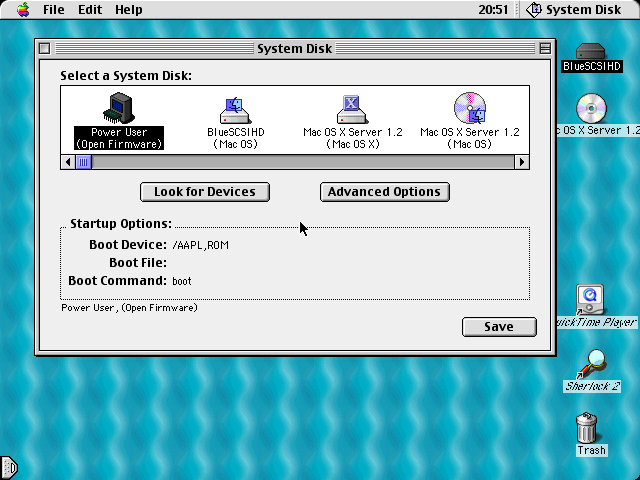Open the application menu System Disk icon

533,9
